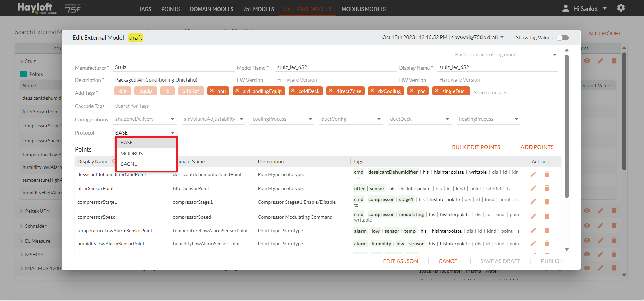Click eye icon in background MSHRIY row

tap(587, 254)
